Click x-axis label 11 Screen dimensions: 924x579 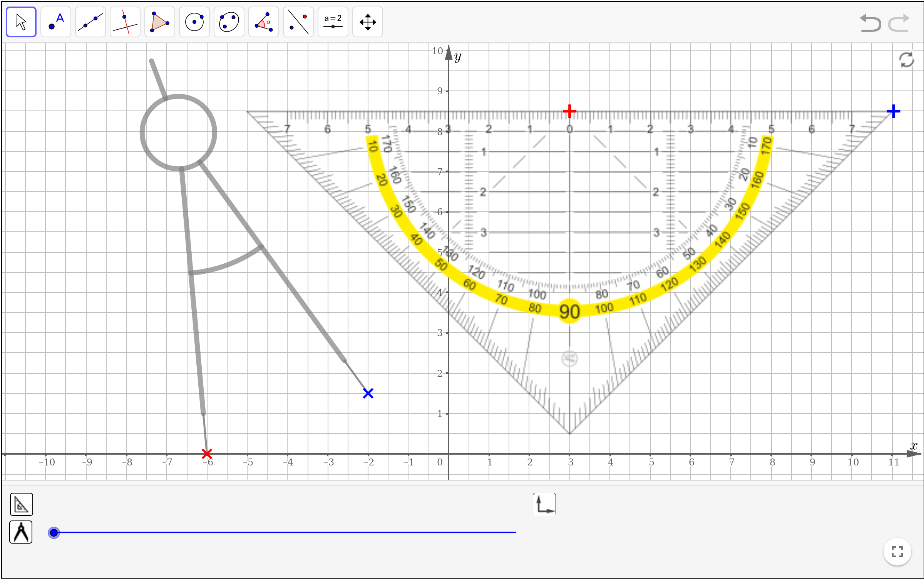[894, 462]
